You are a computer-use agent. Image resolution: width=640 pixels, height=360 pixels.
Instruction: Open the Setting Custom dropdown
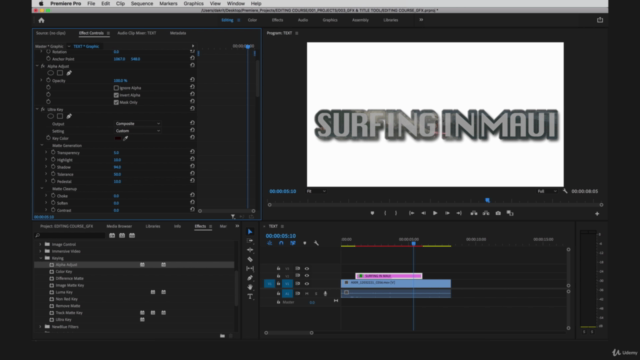pyautogui.click(x=138, y=131)
